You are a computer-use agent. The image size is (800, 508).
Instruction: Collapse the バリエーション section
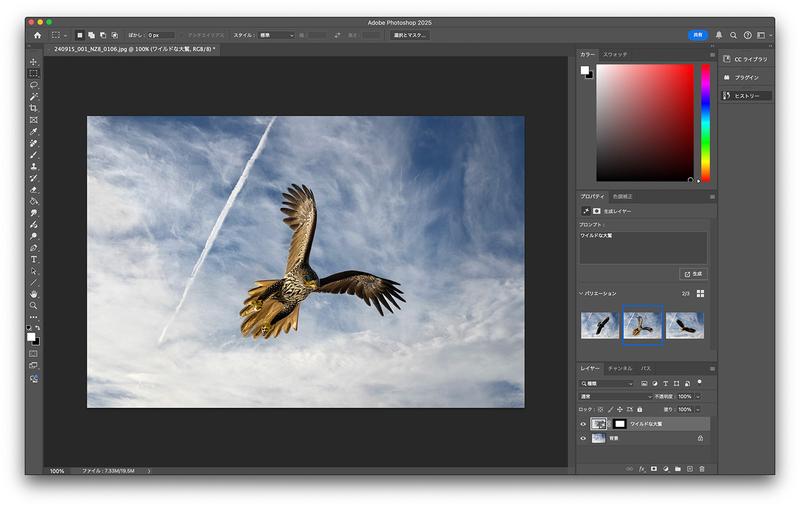coord(582,294)
